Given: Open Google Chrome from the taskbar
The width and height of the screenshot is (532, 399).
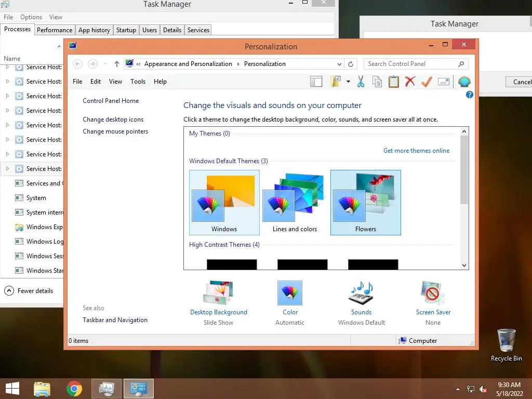Looking at the screenshot, I should [x=74, y=389].
